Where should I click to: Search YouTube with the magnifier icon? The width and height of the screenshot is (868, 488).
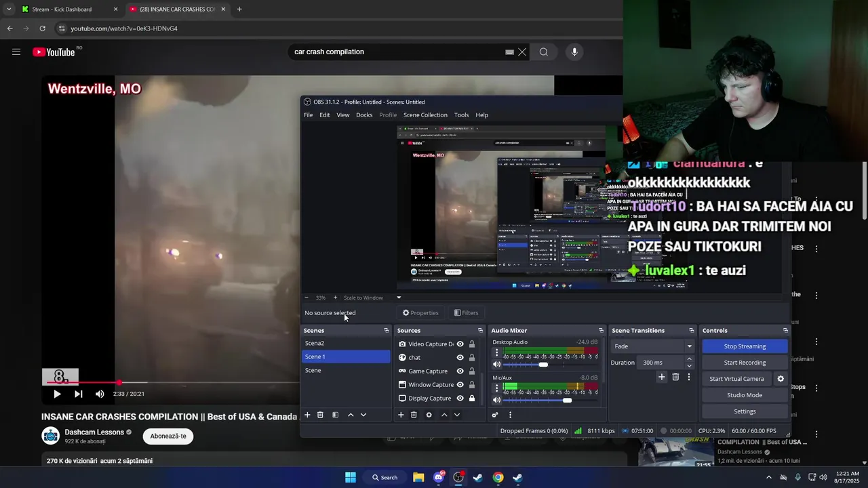544,52
